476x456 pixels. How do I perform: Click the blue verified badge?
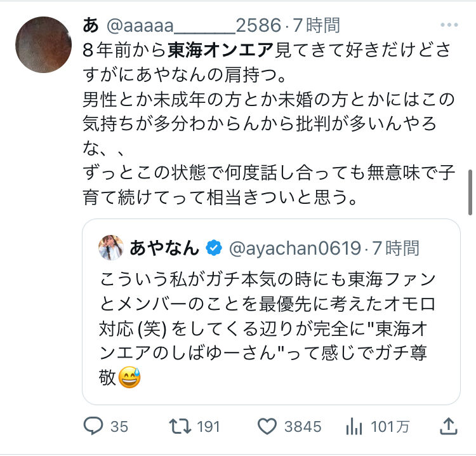[214, 248]
